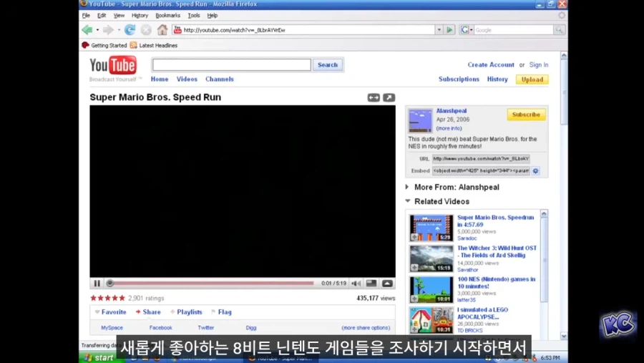Go to YouTube Home tab

click(160, 79)
